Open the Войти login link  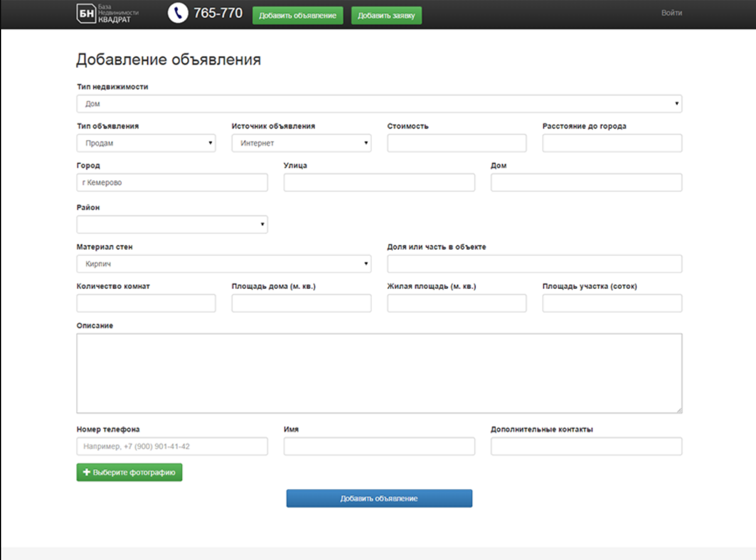(x=671, y=13)
